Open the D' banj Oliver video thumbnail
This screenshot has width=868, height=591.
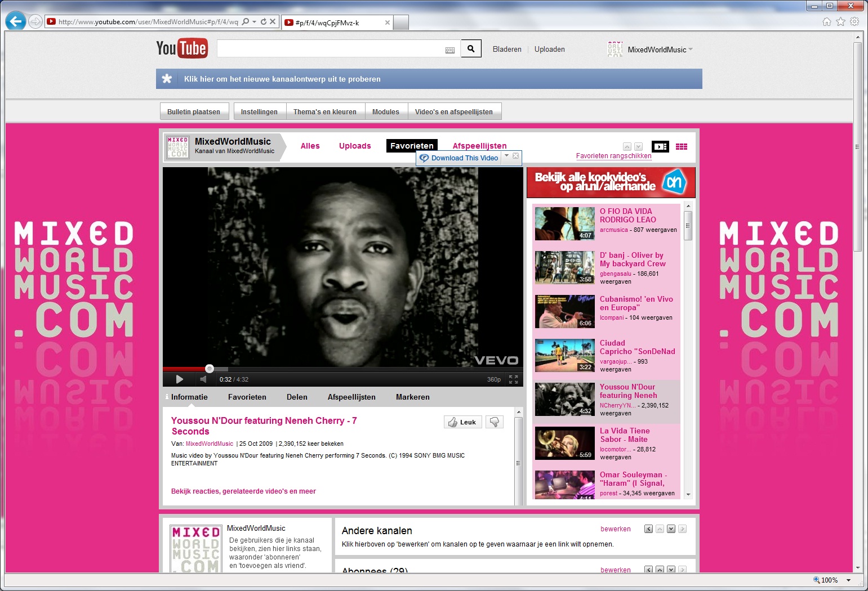click(x=564, y=267)
